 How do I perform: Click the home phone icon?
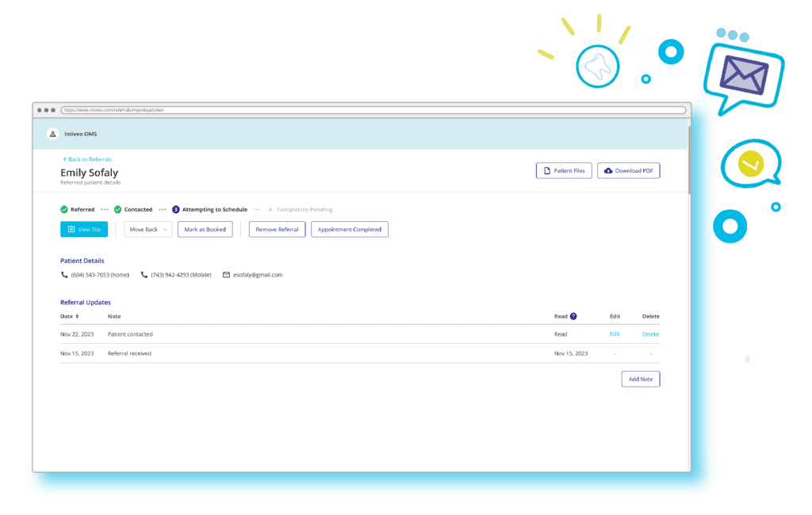point(64,275)
